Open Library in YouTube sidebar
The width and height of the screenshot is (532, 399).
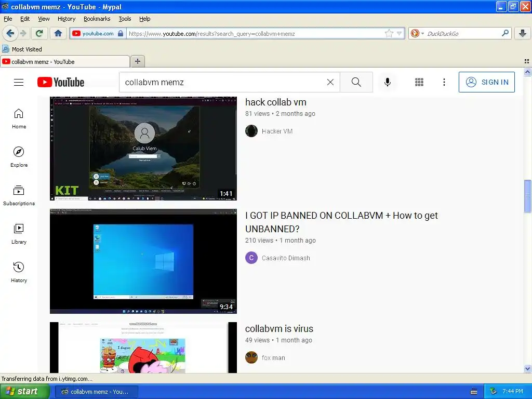pos(19,234)
